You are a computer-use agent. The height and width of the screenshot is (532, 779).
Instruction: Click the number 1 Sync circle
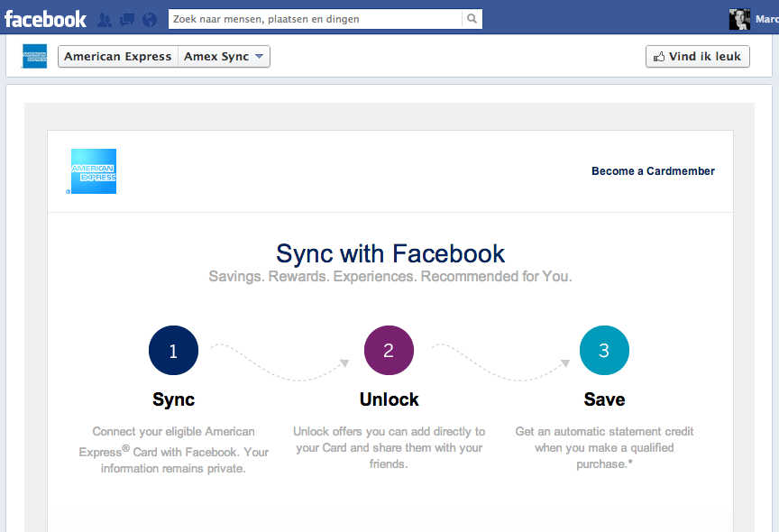pyautogui.click(x=173, y=350)
